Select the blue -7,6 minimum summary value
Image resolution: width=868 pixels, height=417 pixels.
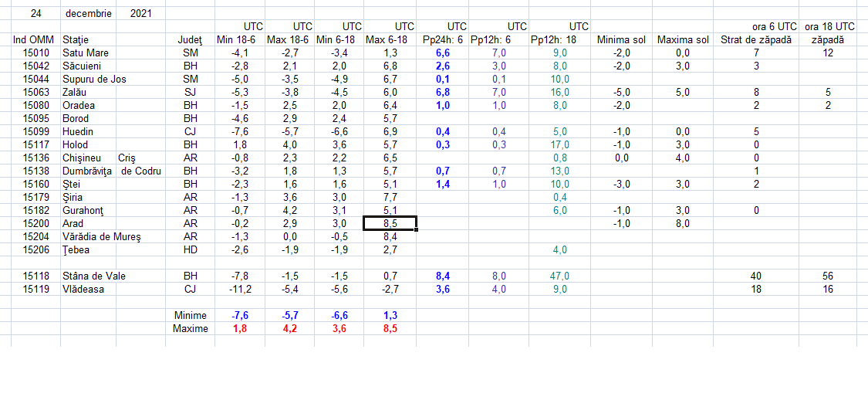point(240,315)
